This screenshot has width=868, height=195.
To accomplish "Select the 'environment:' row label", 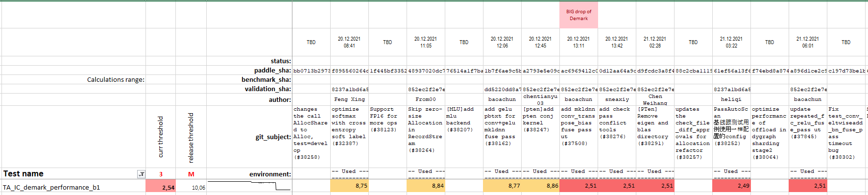I will coord(249,174).
